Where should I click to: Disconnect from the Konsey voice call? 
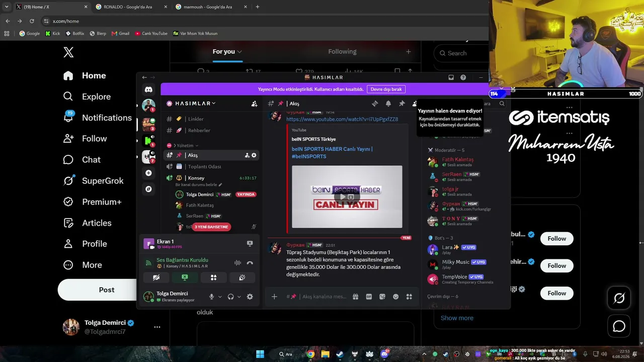tap(250, 262)
